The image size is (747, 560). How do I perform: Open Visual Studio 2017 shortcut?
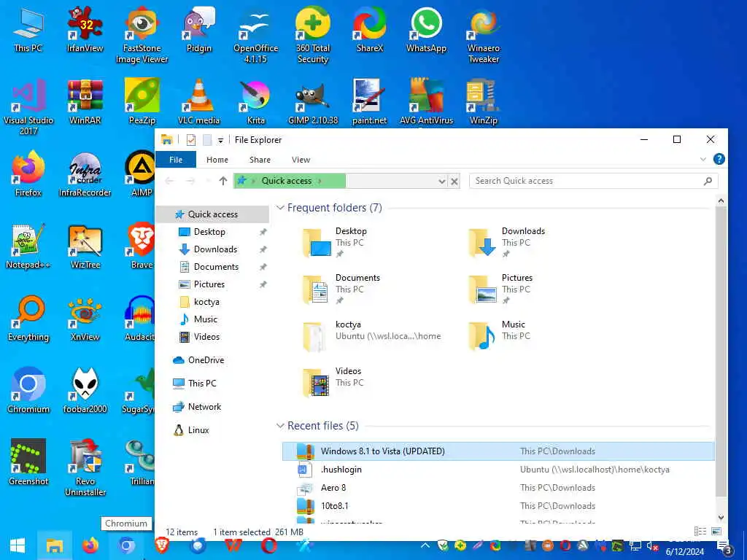tap(28, 108)
